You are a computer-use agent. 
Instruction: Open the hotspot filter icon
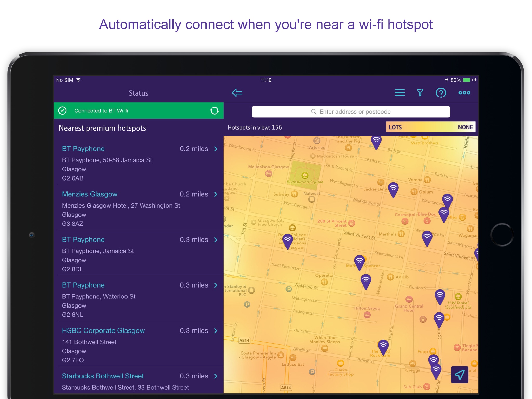(x=420, y=93)
